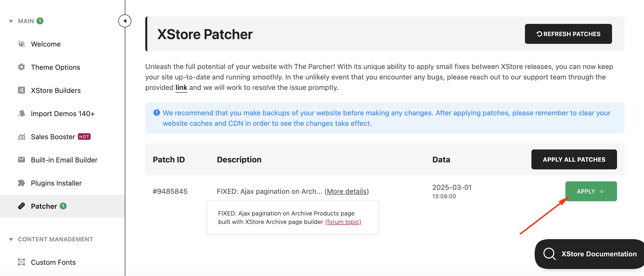Click the Apply All Patches button
This screenshot has height=276, width=644.
[574, 159]
